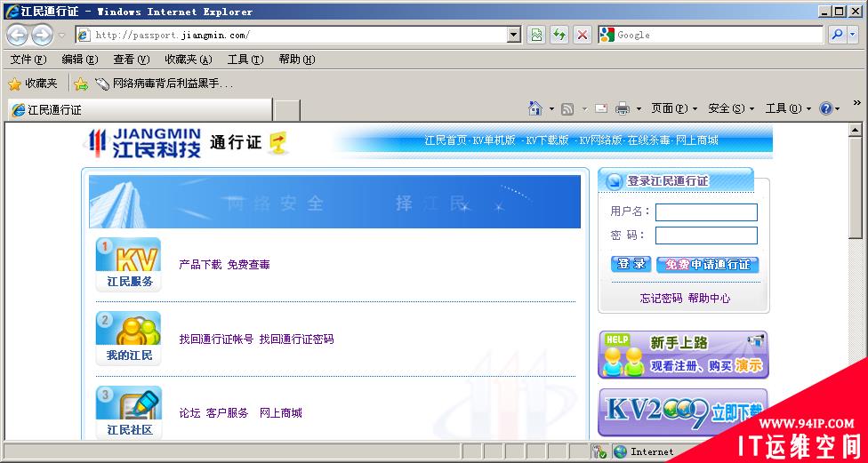868x463 pixels.
Task: Open the 工具(O) command bar menu
Action: [788, 109]
